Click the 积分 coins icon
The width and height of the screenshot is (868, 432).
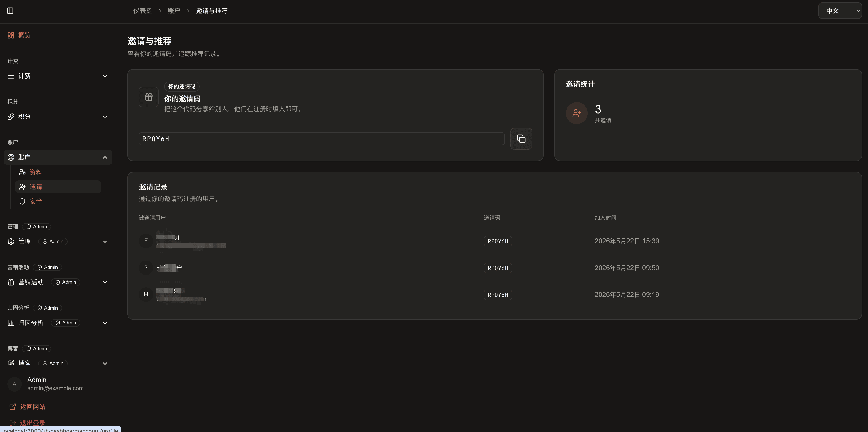(11, 117)
